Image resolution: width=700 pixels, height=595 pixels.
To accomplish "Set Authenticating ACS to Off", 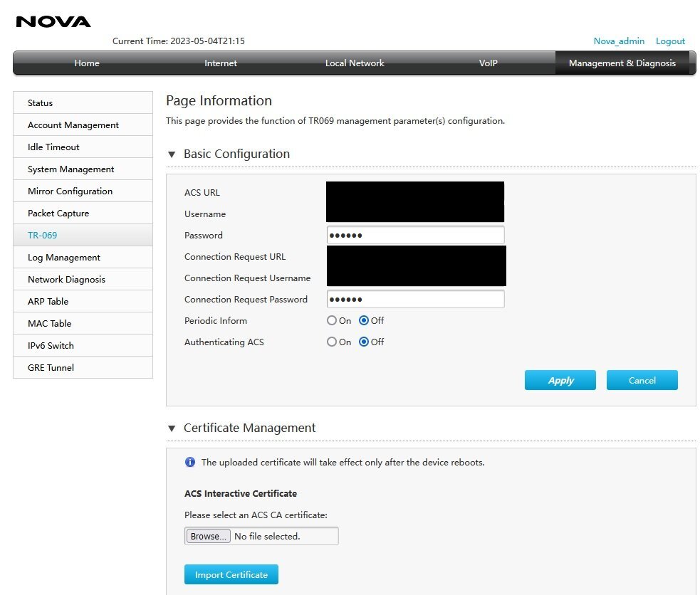I will pyautogui.click(x=364, y=342).
